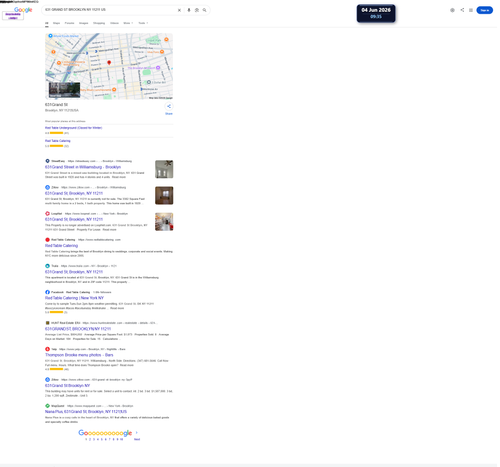Start voice search with microphone icon
Viewport: 500px width, 467px height.
tap(189, 10)
